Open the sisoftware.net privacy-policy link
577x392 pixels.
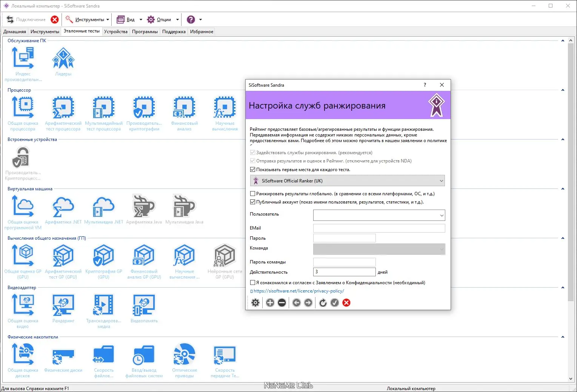(x=299, y=291)
